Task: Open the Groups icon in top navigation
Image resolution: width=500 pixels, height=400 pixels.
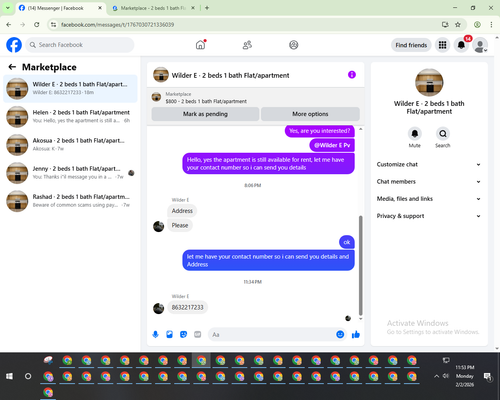Action: [294, 45]
